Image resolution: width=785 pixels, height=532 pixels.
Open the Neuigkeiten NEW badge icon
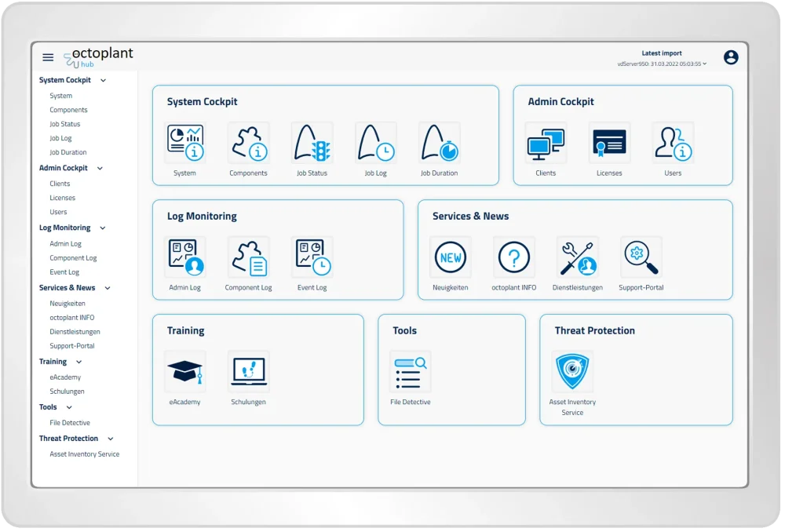click(x=451, y=257)
